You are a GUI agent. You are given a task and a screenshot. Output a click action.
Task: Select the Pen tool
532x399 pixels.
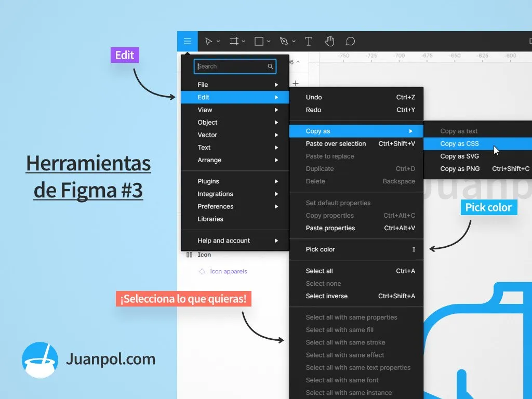click(284, 42)
